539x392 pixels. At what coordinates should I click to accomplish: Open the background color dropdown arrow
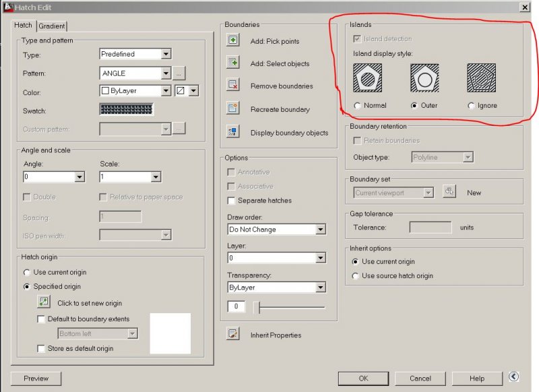(x=193, y=91)
